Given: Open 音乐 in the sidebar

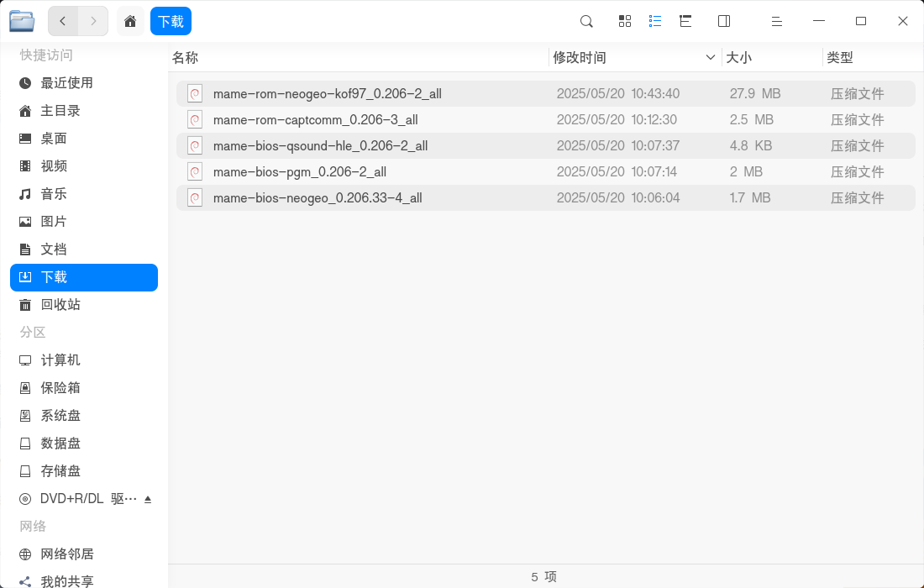Looking at the screenshot, I should [84, 194].
